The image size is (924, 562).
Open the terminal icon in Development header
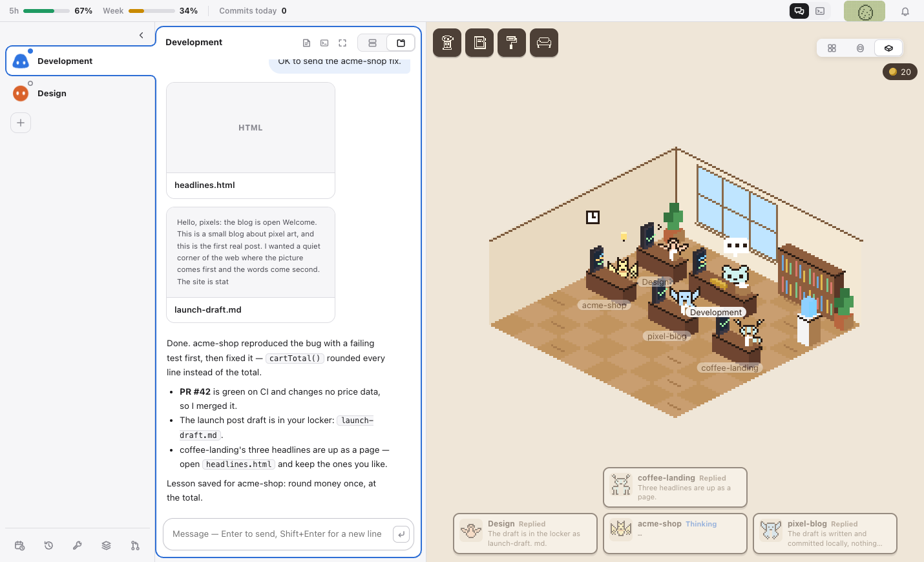coord(324,43)
